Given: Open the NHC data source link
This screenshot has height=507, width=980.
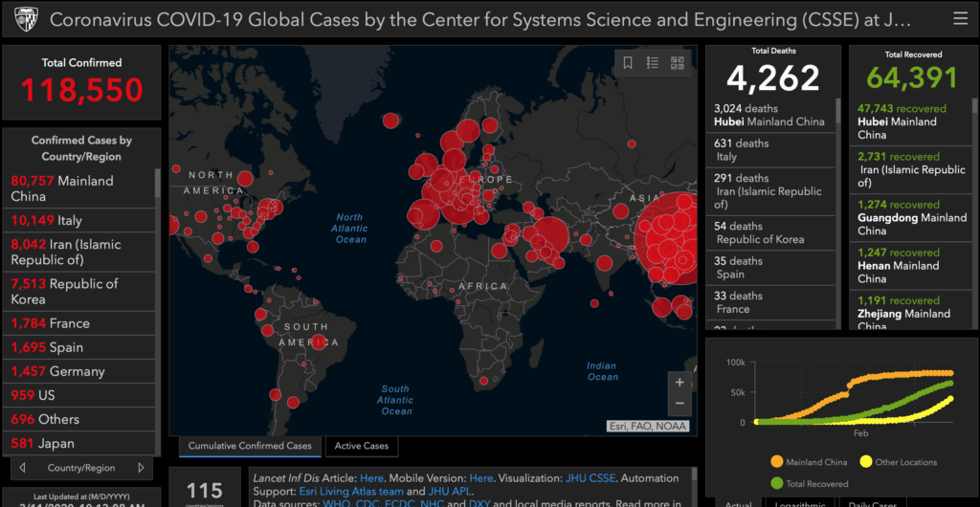Looking at the screenshot, I should 432,503.
